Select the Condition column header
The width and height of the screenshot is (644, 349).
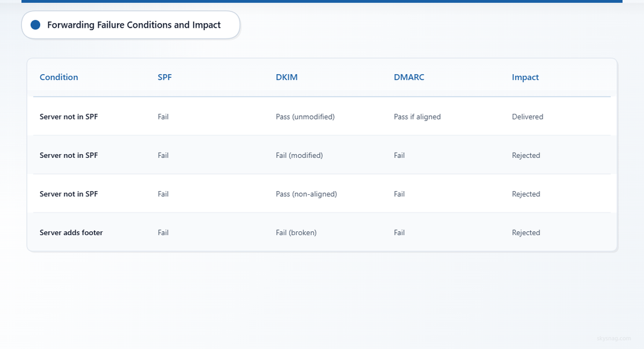click(x=58, y=77)
